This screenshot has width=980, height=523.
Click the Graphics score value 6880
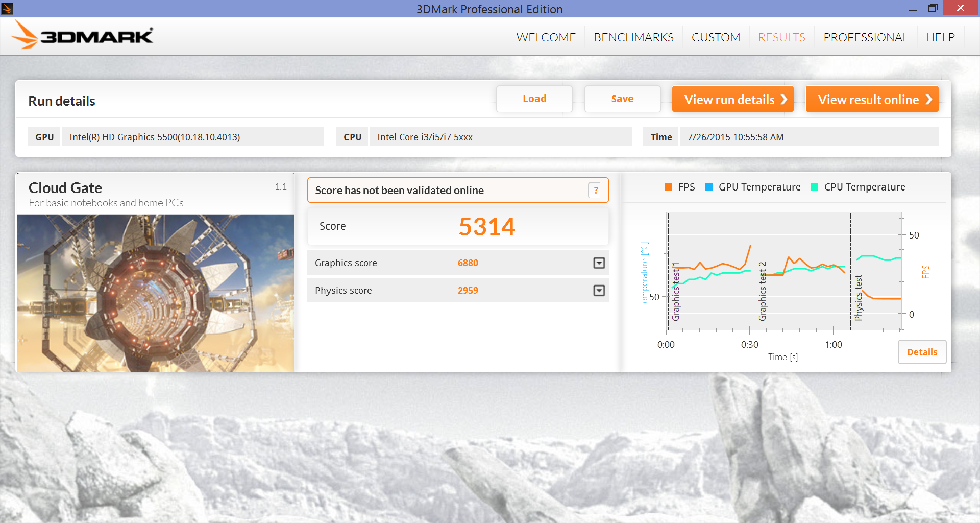[468, 263]
